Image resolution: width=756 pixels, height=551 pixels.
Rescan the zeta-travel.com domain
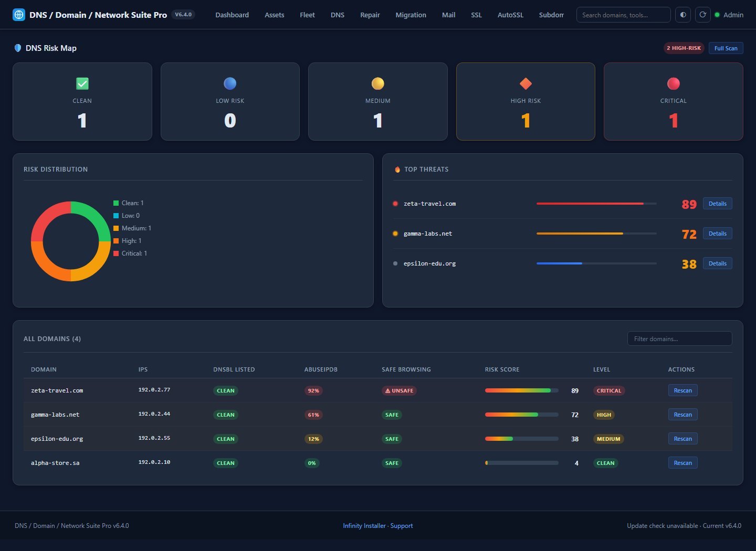(682, 390)
